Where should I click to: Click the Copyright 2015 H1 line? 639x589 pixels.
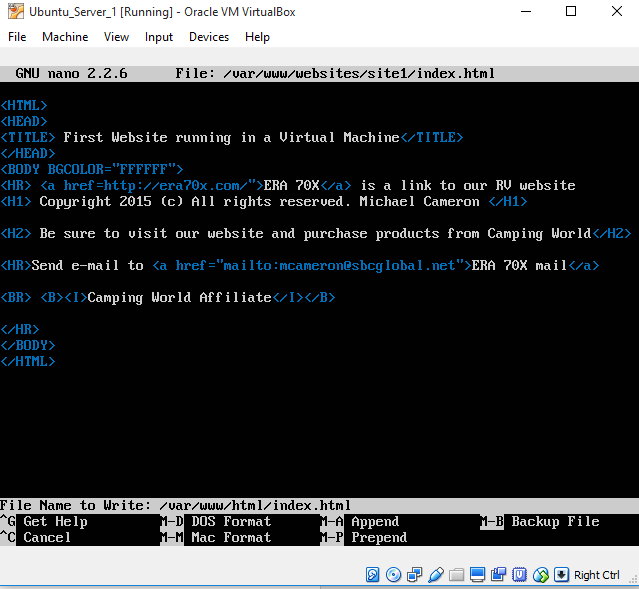264,201
